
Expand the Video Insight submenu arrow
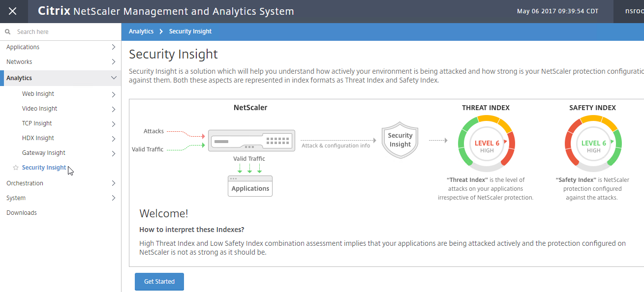pos(114,109)
